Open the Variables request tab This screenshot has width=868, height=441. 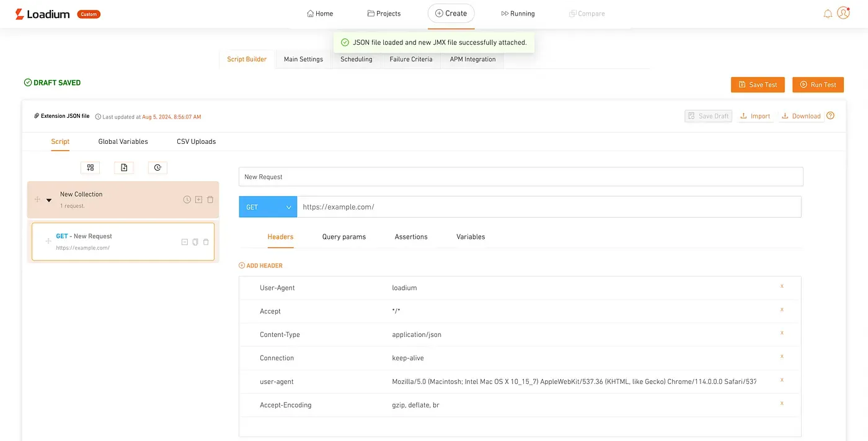pos(471,237)
